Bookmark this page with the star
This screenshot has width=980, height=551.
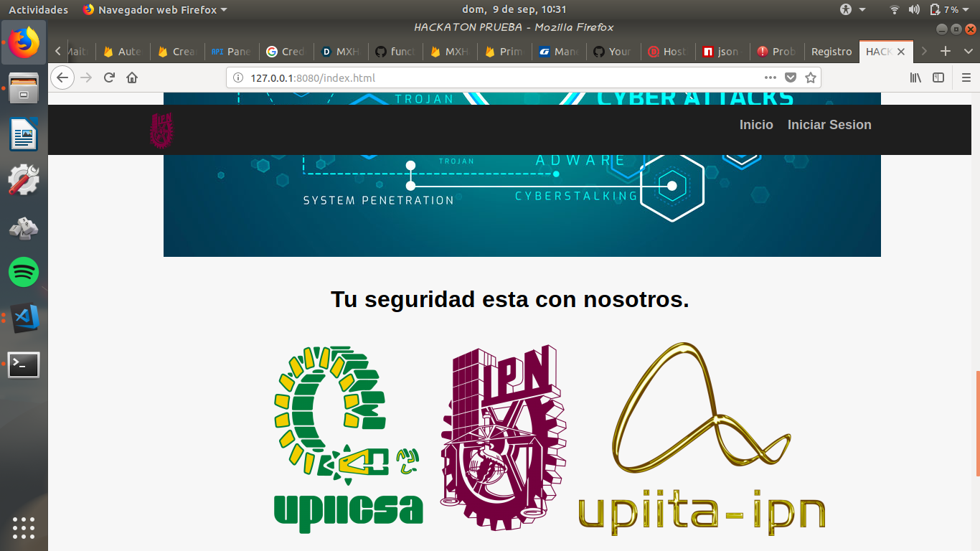pyautogui.click(x=810, y=77)
